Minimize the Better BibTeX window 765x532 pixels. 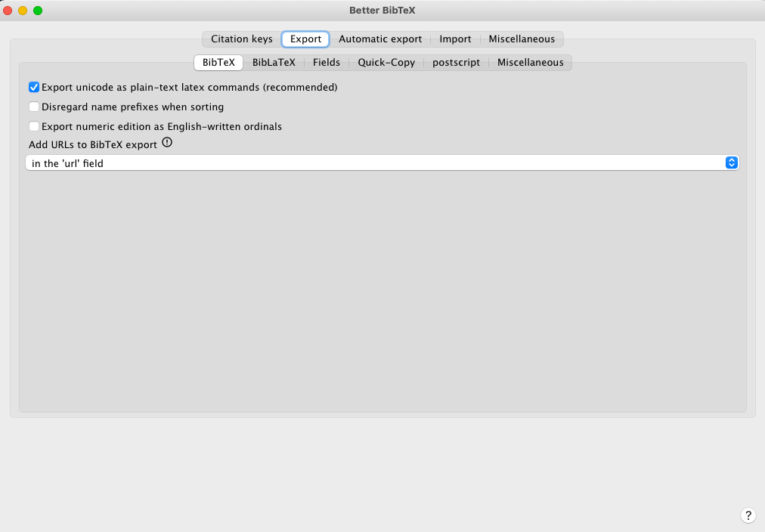[x=23, y=11]
